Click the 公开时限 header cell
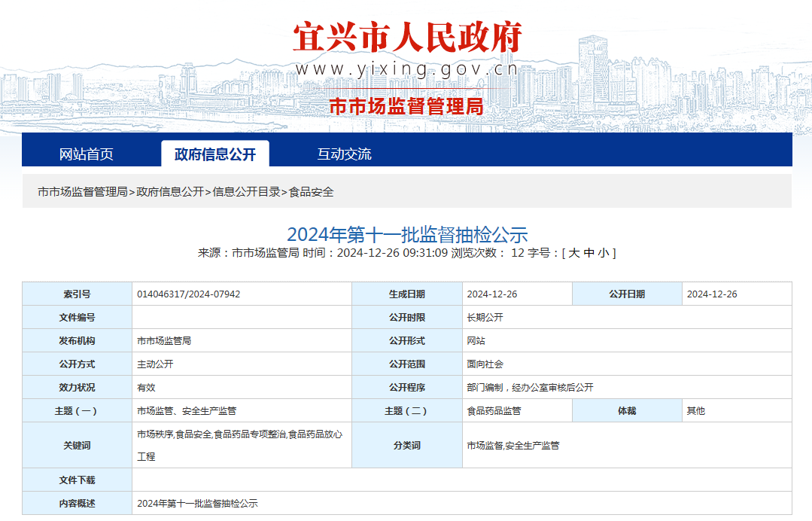The image size is (812, 521). click(407, 318)
